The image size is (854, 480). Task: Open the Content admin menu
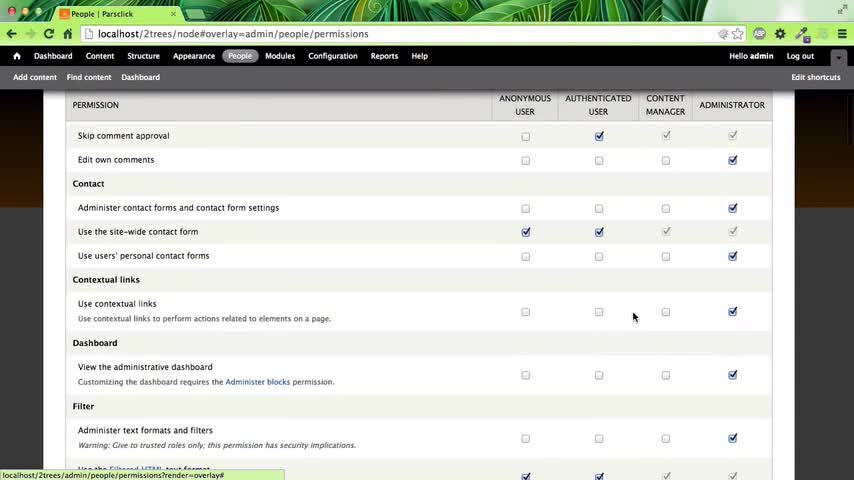[100, 56]
